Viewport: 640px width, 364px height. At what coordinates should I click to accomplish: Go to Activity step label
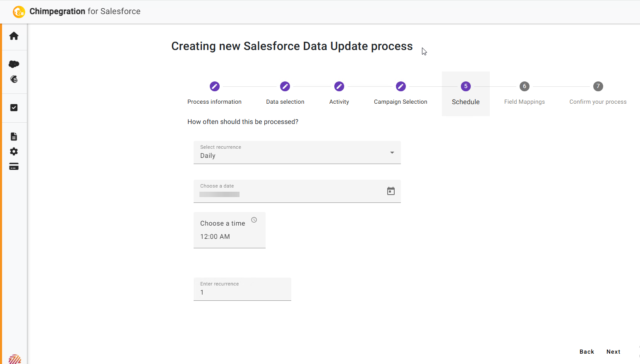[339, 102]
